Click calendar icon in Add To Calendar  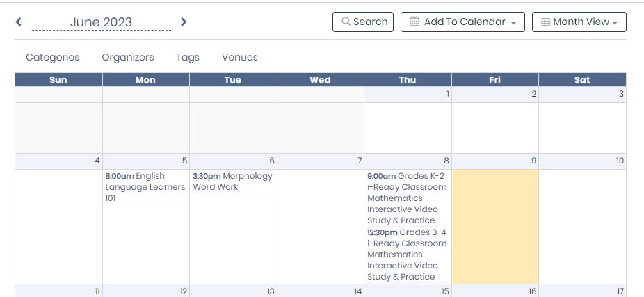[x=414, y=22]
